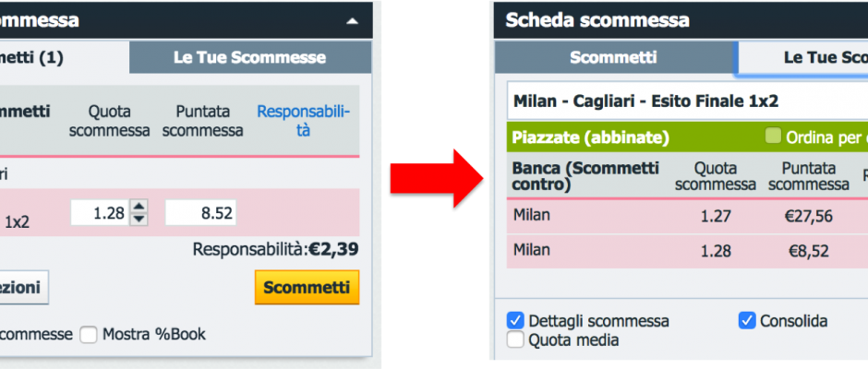Switch to Le Tue Scommesse tab in left panel
This screenshot has width=868, height=369.
tap(249, 57)
